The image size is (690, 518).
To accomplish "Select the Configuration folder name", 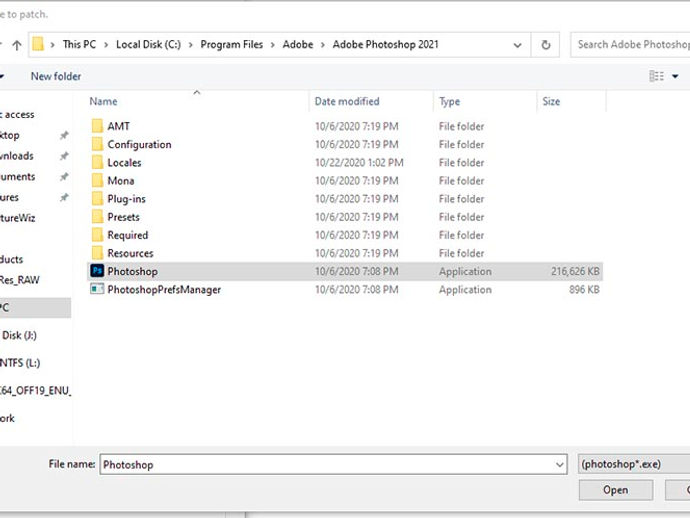I will (139, 145).
